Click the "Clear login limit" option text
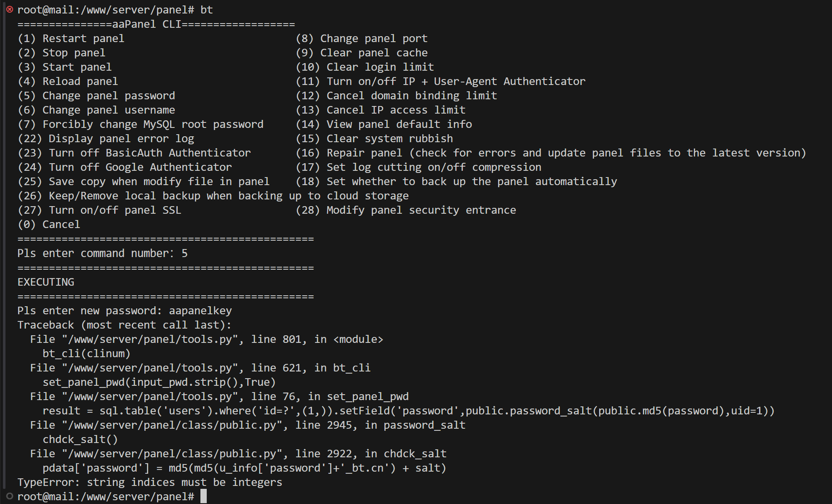 tap(380, 67)
